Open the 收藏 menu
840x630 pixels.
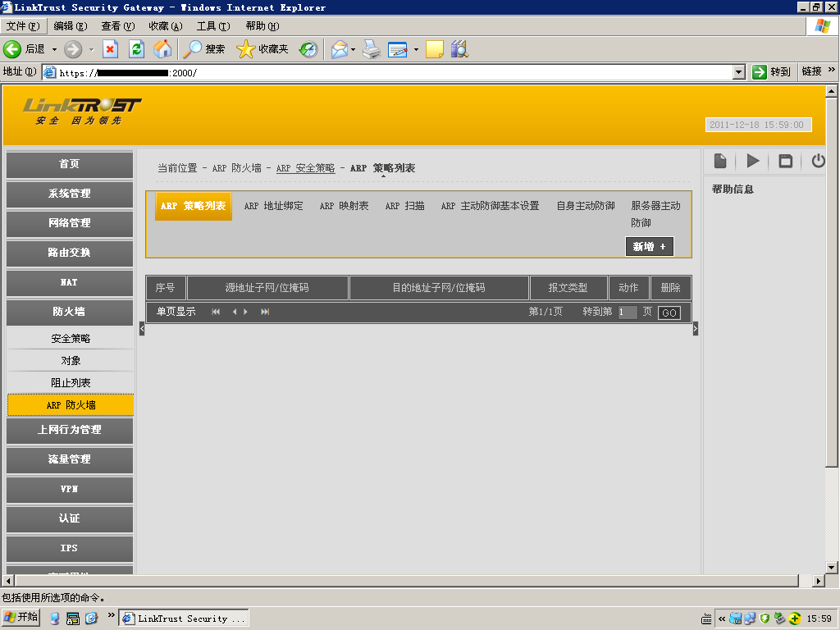(166, 26)
